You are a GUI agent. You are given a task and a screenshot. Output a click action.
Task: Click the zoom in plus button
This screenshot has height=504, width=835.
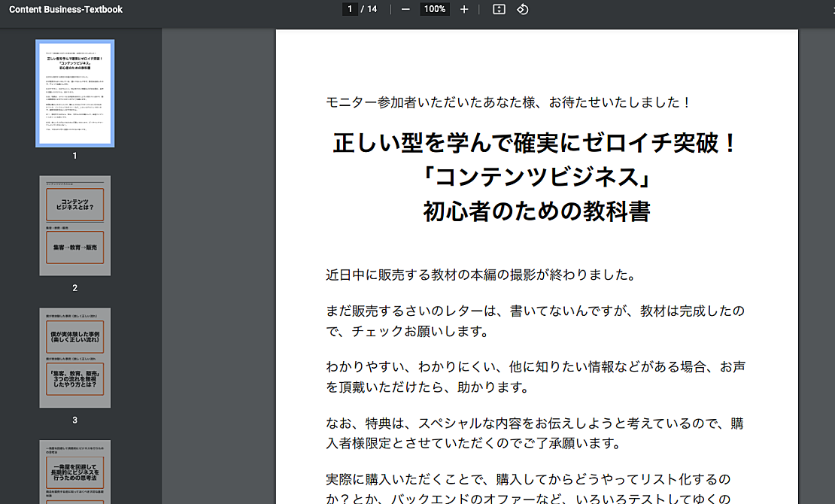464,9
